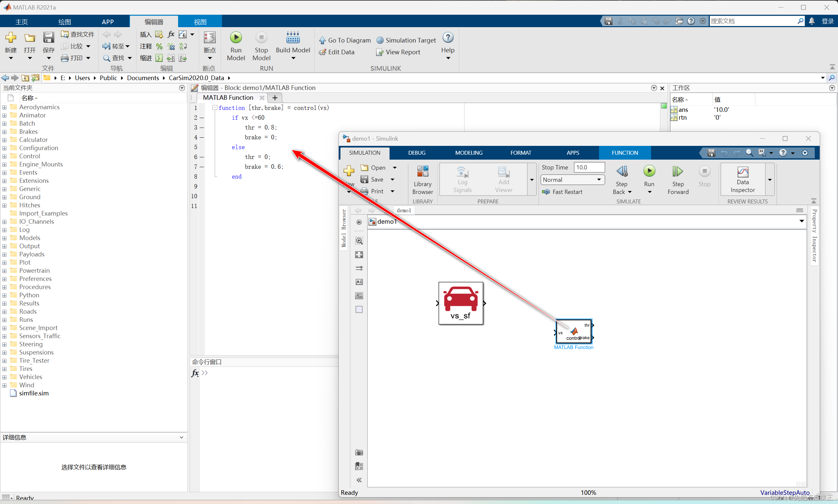Open the Normal simulation mode dropdown

pos(572,180)
